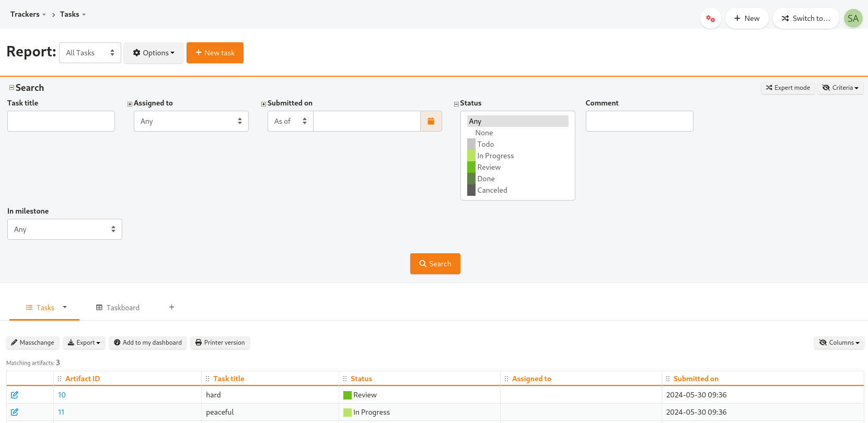Add report to my dashboard
Viewport: 868px width, 423px height.
pyautogui.click(x=148, y=343)
